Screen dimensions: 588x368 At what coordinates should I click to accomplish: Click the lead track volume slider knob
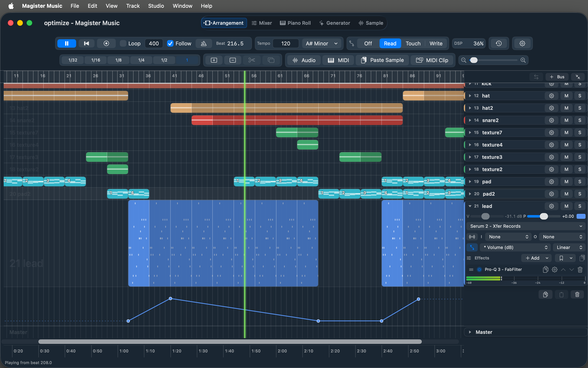[x=485, y=216]
